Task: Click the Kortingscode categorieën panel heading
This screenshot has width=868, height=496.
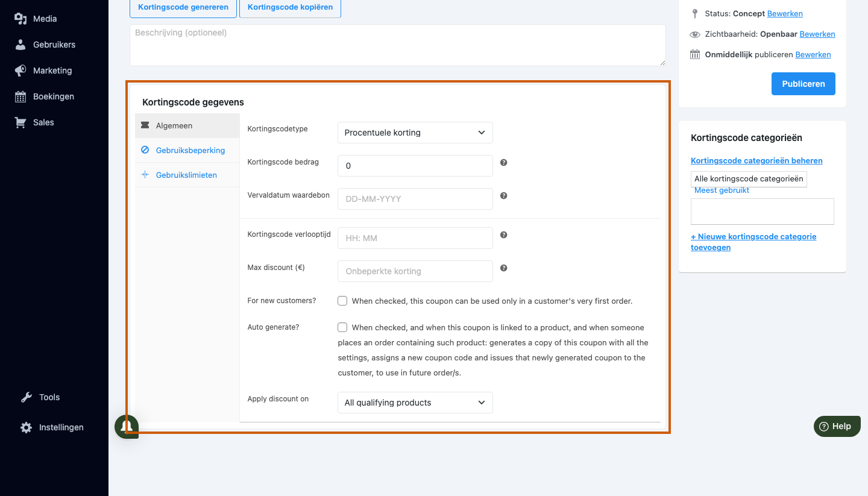Action: coord(746,138)
